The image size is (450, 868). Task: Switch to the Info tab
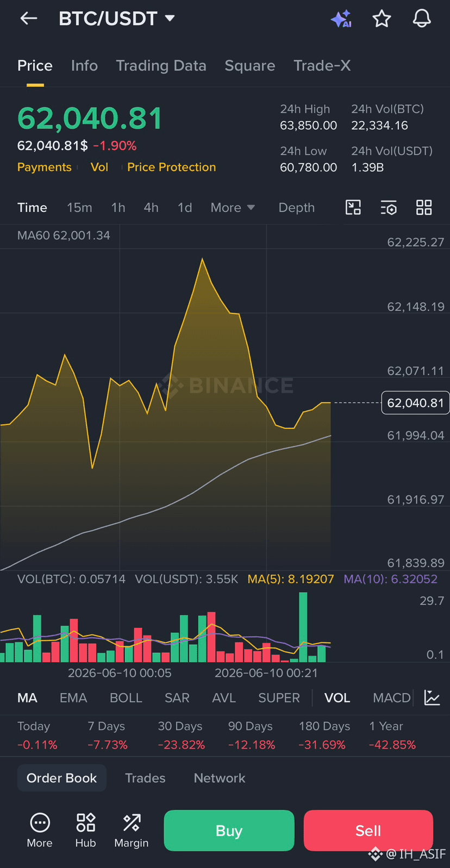point(84,66)
